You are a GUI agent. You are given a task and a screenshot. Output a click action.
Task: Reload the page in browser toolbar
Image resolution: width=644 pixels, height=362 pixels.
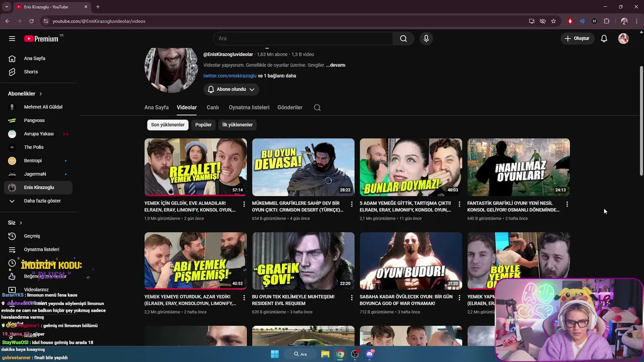31,21
